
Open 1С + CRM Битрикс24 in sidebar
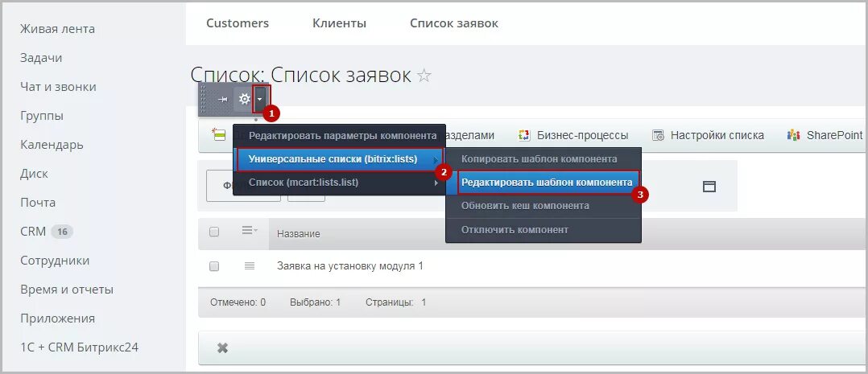79,347
